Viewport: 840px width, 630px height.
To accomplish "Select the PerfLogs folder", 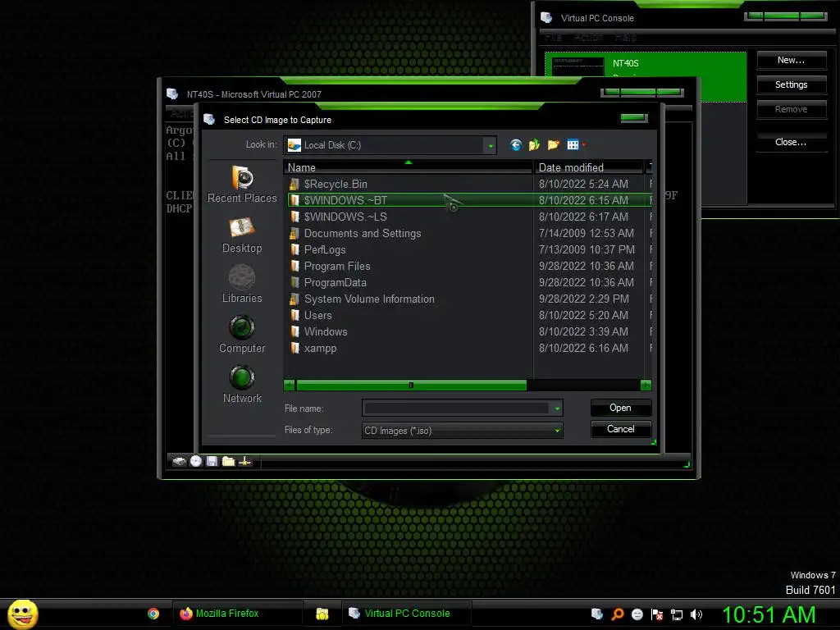I will [x=325, y=249].
